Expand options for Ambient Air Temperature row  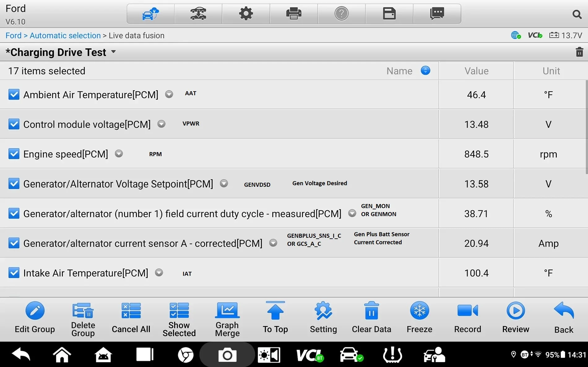[169, 94]
